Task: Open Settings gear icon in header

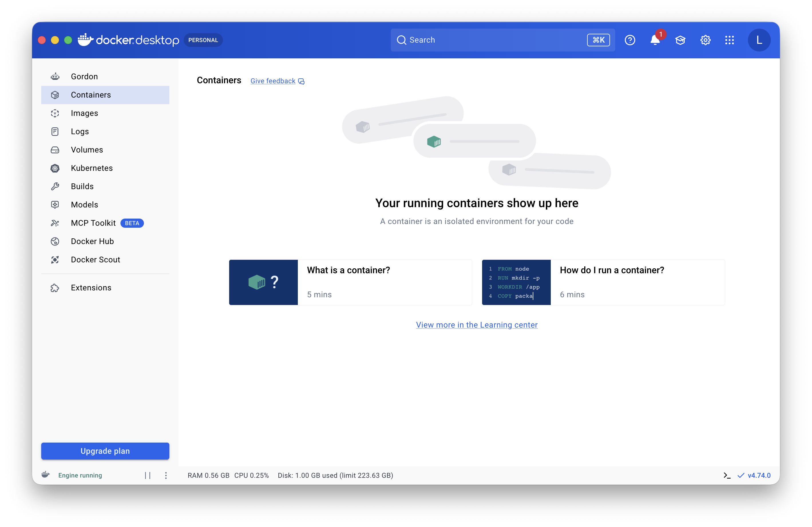Action: point(705,40)
